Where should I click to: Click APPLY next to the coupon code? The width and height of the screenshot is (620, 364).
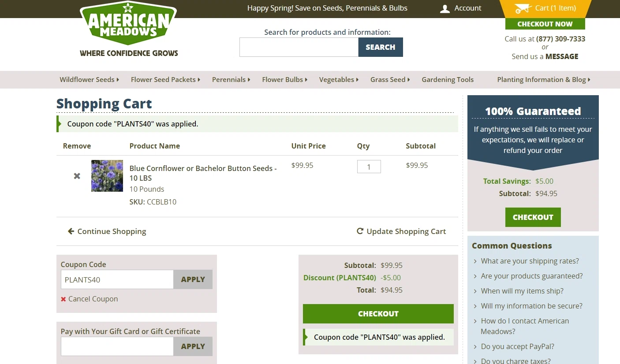(193, 279)
